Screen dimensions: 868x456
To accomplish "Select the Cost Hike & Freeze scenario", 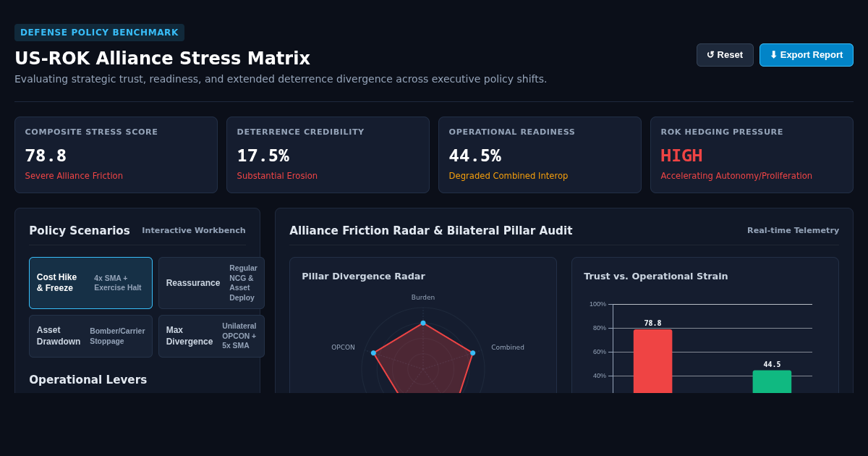I will [x=90, y=283].
